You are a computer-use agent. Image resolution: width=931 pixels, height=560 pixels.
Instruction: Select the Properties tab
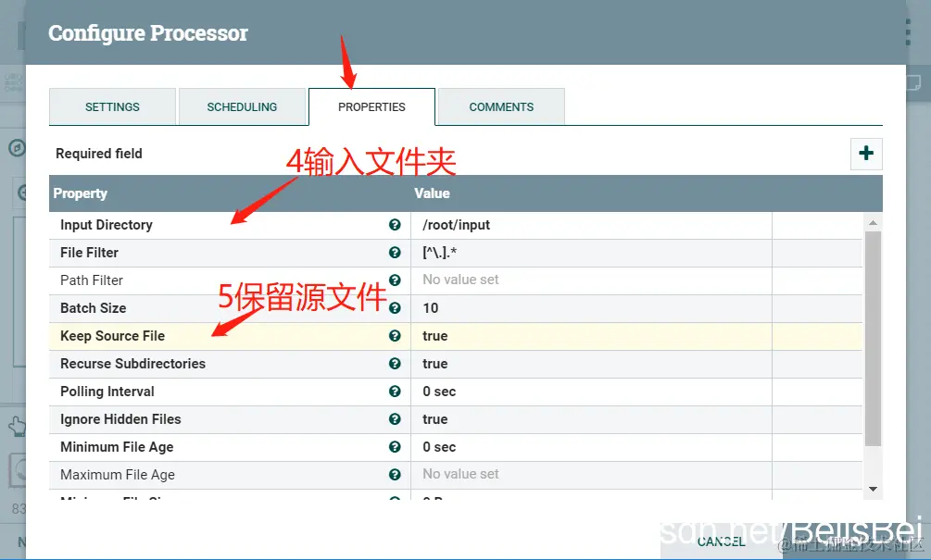click(x=371, y=106)
